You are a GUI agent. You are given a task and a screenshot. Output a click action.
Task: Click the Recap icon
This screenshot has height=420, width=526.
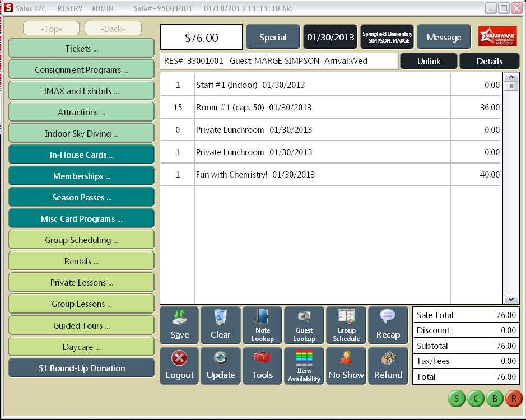[388, 325]
